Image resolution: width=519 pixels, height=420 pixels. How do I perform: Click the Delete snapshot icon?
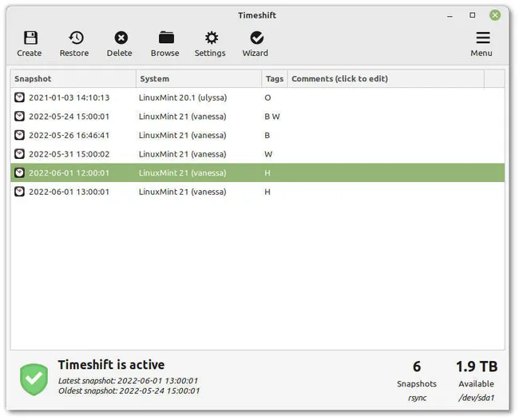[121, 38]
